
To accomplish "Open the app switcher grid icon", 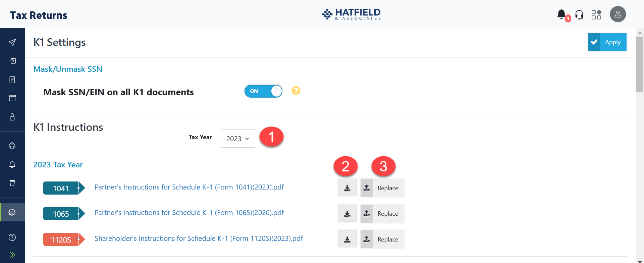I will (x=596, y=15).
